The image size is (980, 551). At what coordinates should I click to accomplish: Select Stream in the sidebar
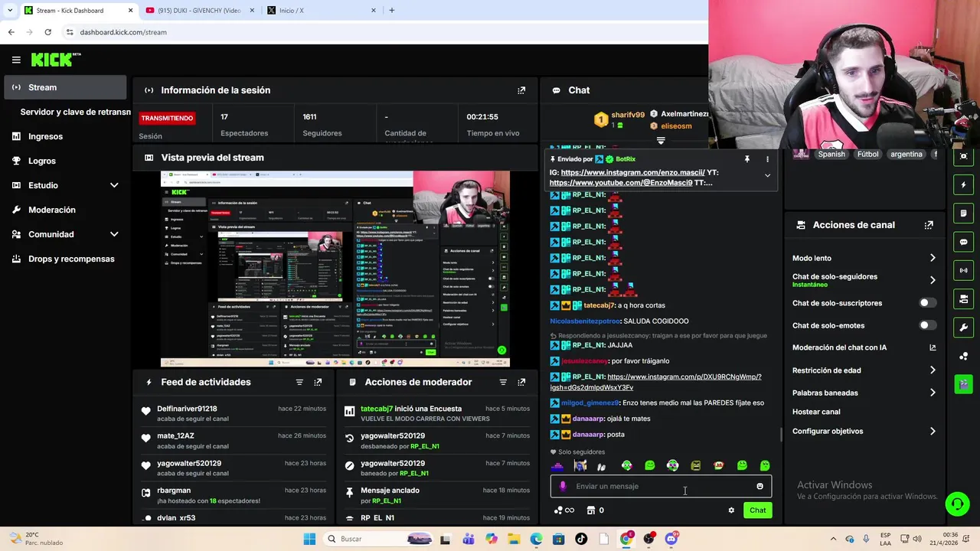pos(65,87)
